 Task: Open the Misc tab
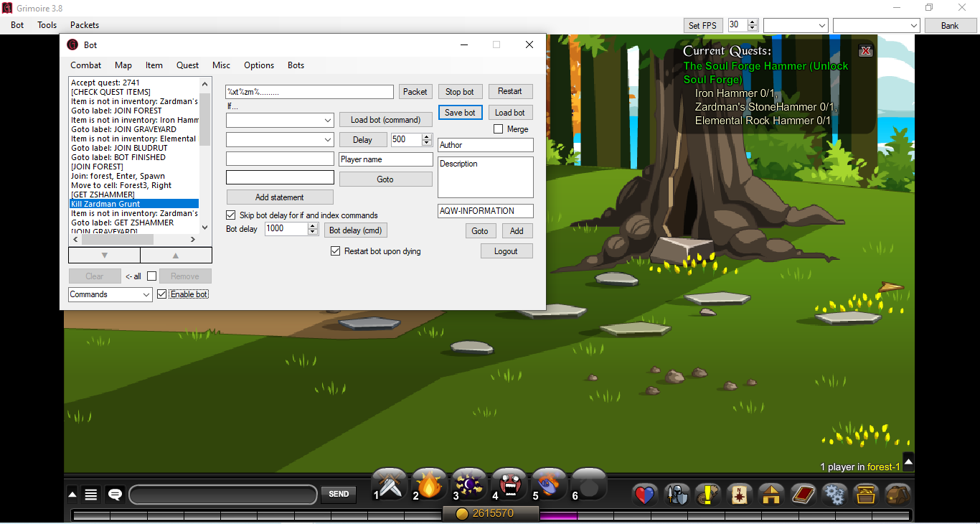(x=222, y=65)
